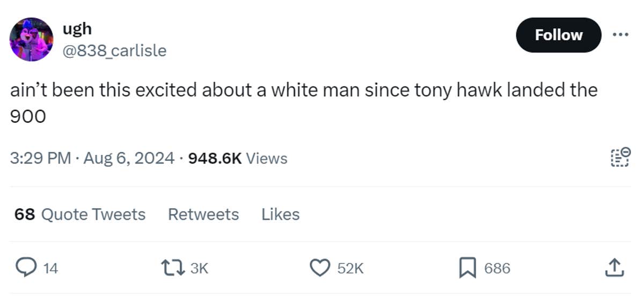
Task: Open the Likes list
Action: [280, 214]
